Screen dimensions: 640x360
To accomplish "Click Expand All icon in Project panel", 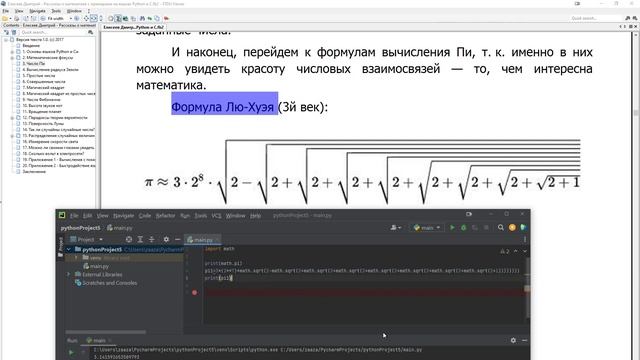I will (x=140, y=240).
